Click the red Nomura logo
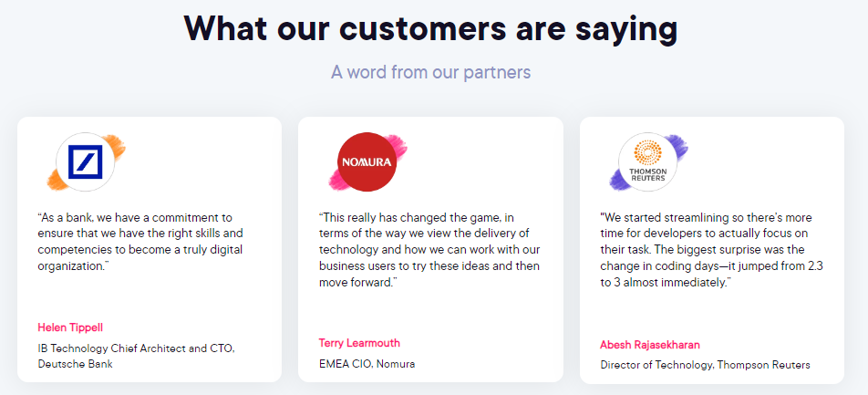 click(367, 162)
